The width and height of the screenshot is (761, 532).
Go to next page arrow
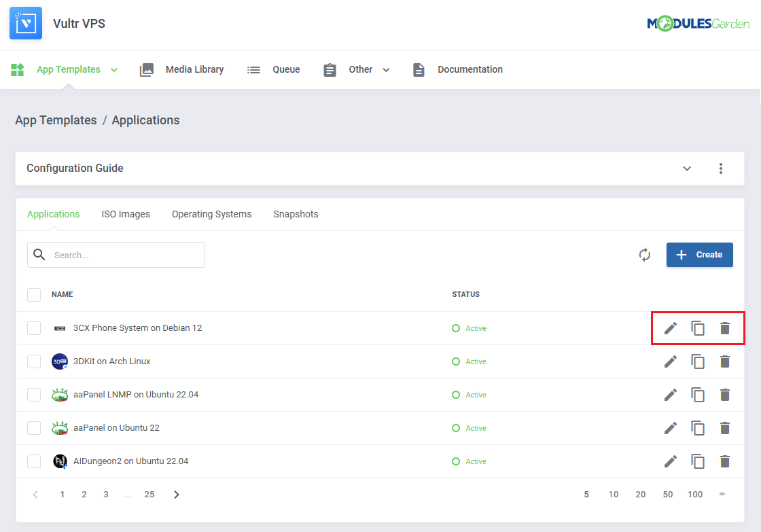[177, 495]
